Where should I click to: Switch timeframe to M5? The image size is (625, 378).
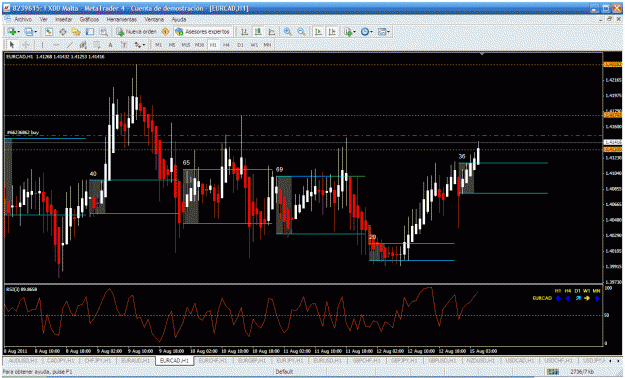click(172, 45)
